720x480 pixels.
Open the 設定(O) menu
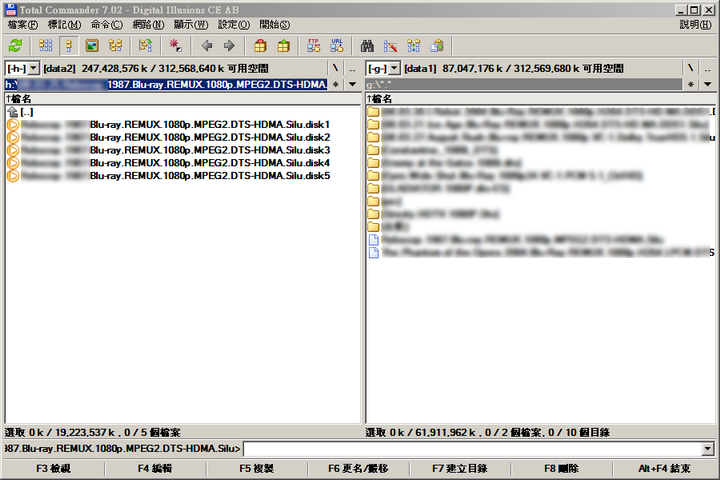234,25
